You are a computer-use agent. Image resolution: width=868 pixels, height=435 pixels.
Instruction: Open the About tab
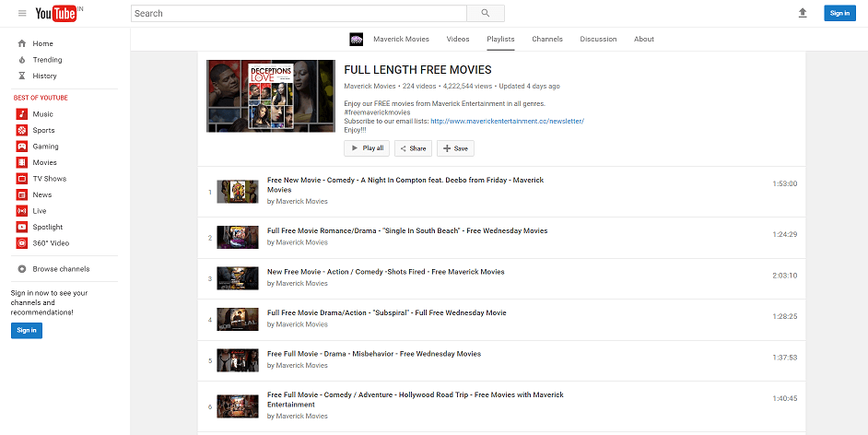[x=644, y=40]
